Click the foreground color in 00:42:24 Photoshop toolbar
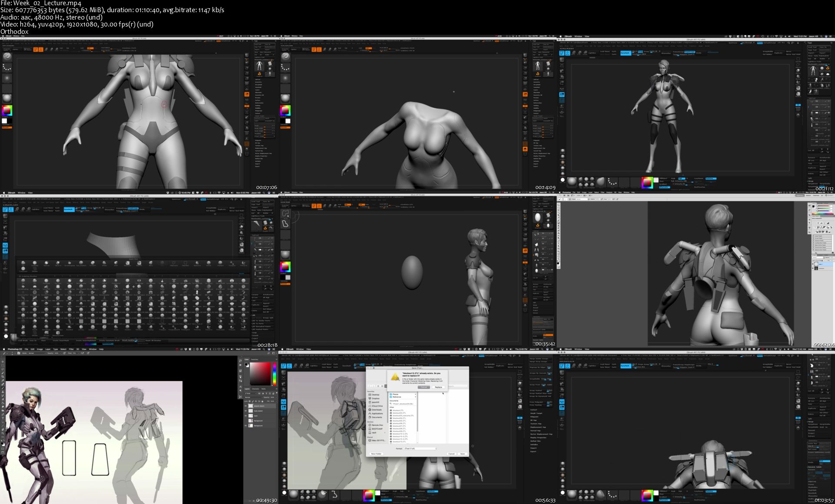Image resolution: width=835 pixels, height=504 pixels. click(558, 263)
